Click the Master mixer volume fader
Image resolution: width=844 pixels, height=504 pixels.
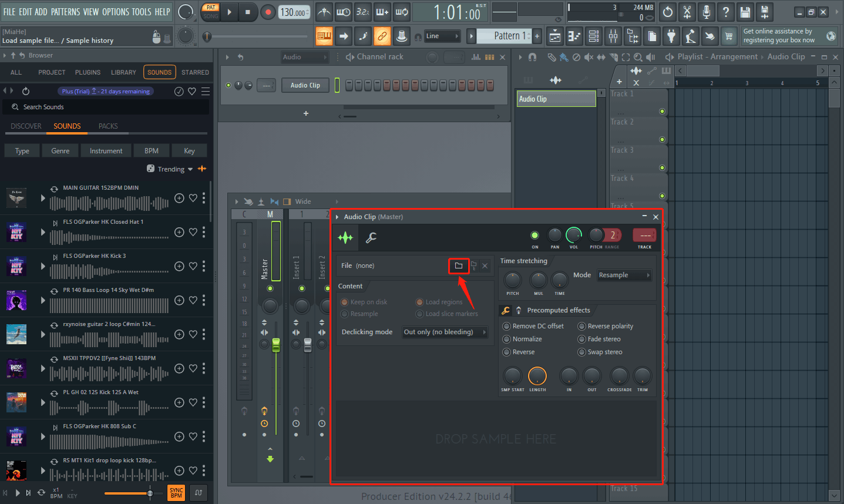[x=276, y=345]
